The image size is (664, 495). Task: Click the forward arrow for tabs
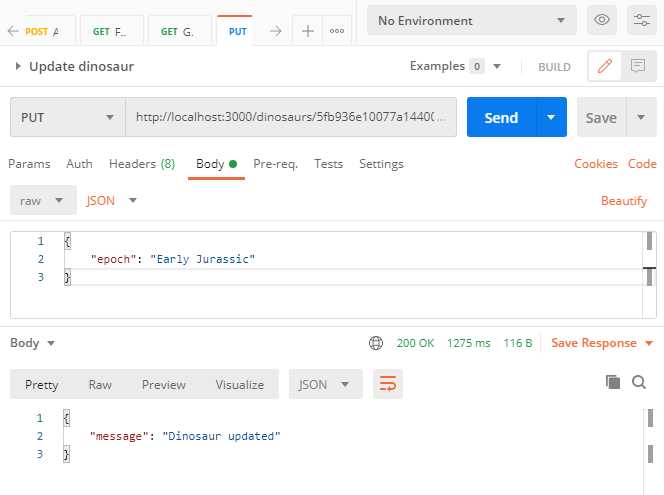[x=276, y=31]
